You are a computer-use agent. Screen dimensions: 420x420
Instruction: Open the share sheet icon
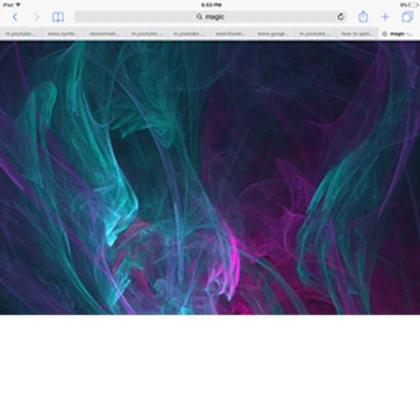point(363,17)
